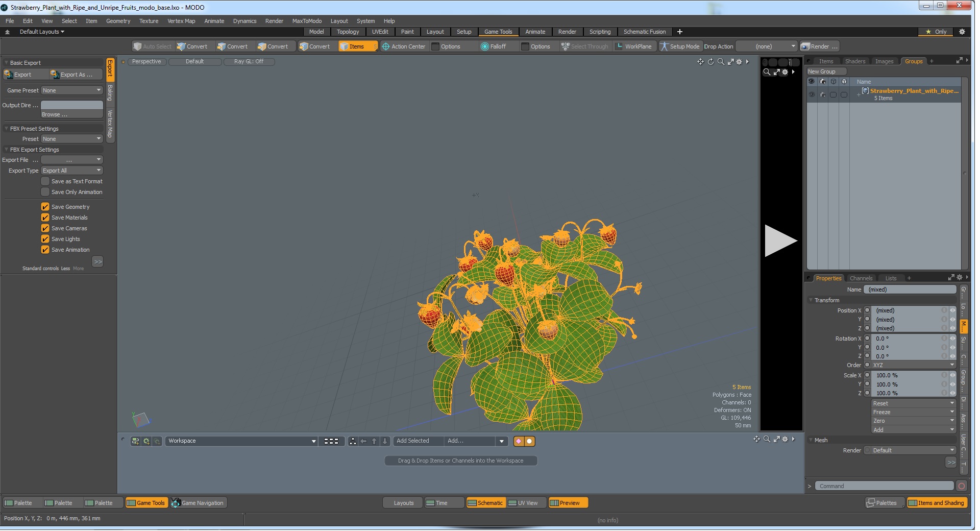Screen dimensions: 980x531
Task: Toggle visibility eye of Strawberry_Plant group
Action: 812,94
